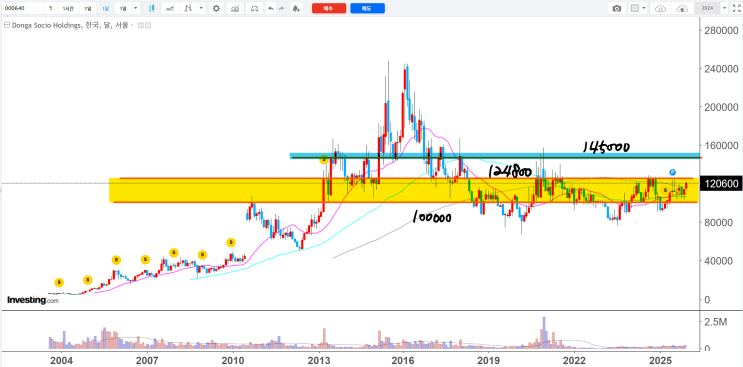
Task: Select the highlighted 1달 interval button
Action: (x=105, y=8)
